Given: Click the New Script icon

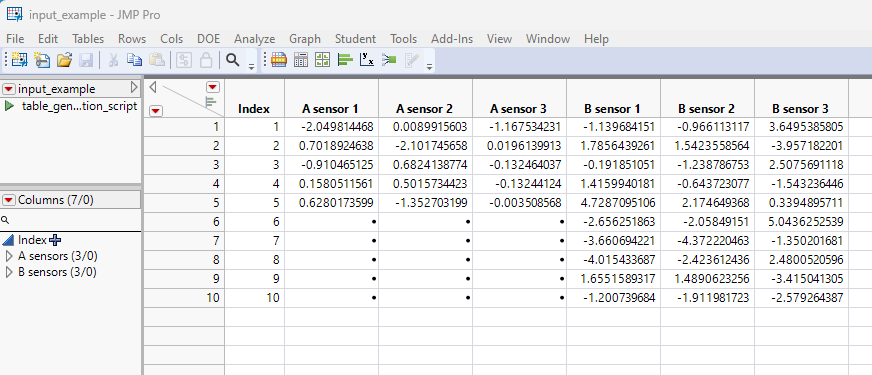Looking at the screenshot, I should point(42,60).
